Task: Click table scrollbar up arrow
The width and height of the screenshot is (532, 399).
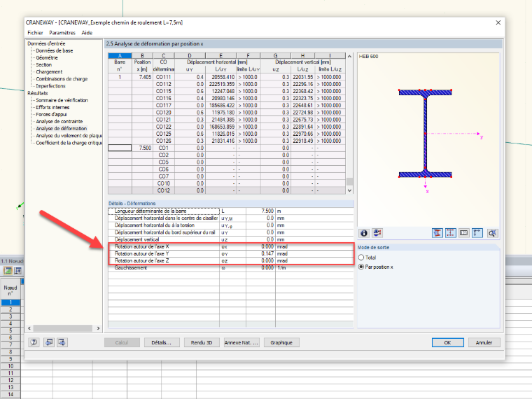Action: 349,56
